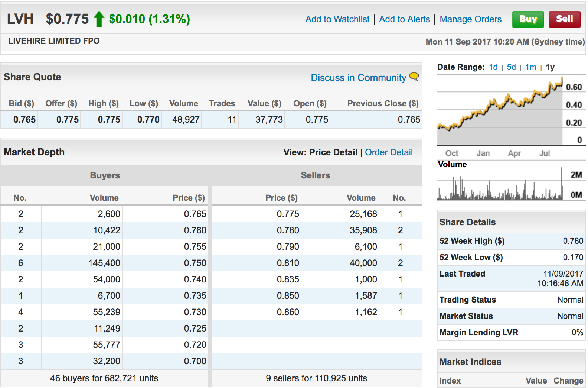The height and width of the screenshot is (388, 588).
Task: Click the LVH ticker symbol heading
Action: pyautogui.click(x=20, y=19)
